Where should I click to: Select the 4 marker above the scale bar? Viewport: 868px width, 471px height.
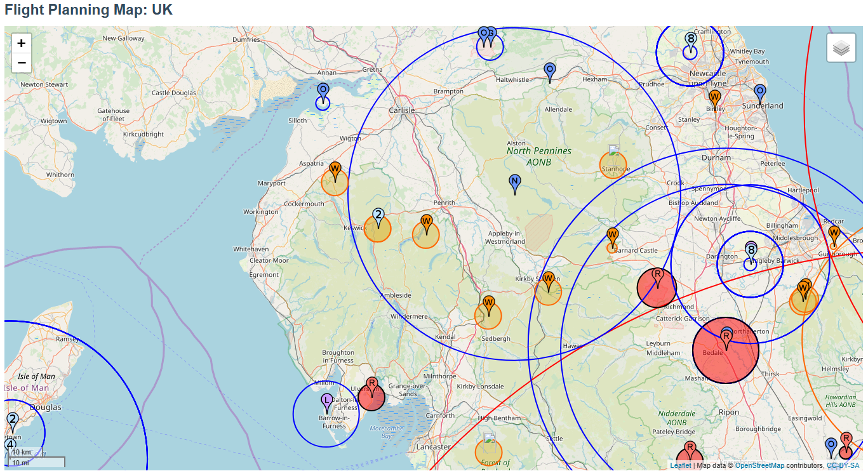[x=10, y=444]
